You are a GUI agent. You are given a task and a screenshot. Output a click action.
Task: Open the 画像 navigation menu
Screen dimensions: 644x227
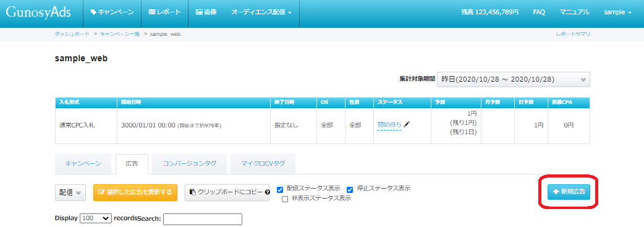(x=206, y=12)
